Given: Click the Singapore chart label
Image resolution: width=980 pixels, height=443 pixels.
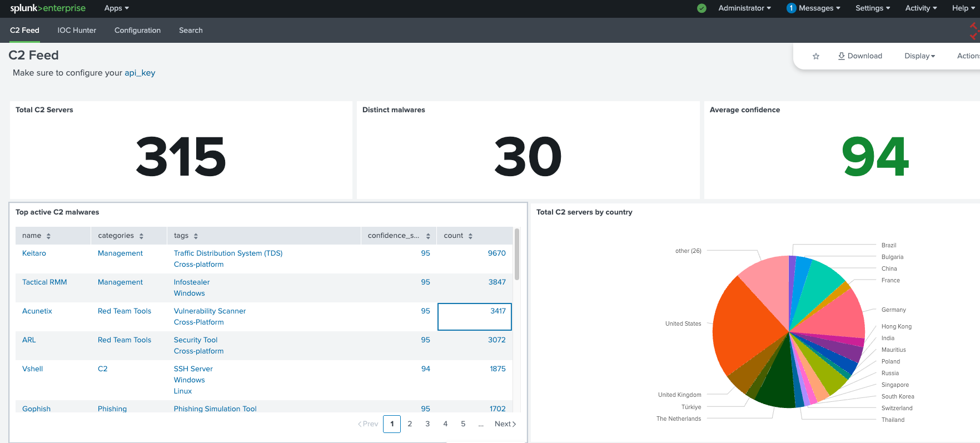Looking at the screenshot, I should pos(895,385).
